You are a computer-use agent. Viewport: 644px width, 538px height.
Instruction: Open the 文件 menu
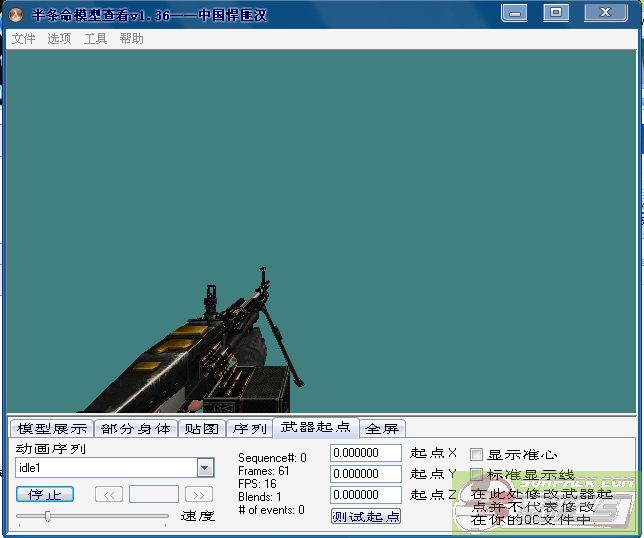click(x=23, y=39)
